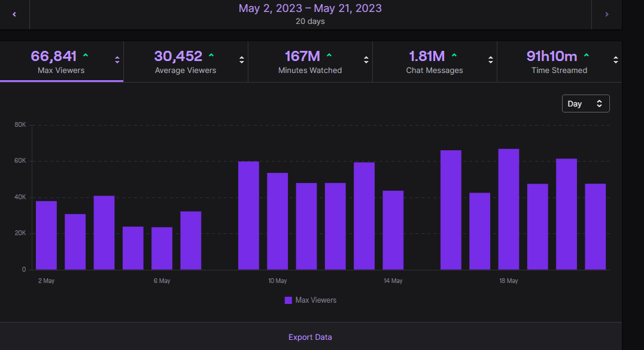Click the '20 days' text
Viewport: 644px width, 350px height.
point(310,22)
